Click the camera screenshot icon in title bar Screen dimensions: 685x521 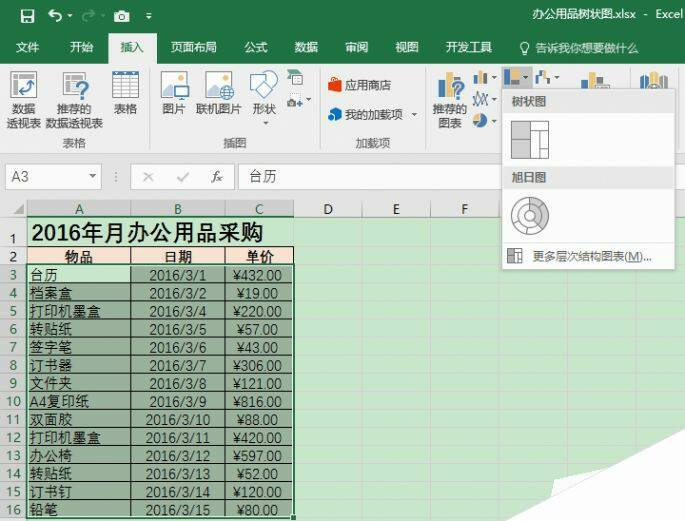tap(122, 17)
